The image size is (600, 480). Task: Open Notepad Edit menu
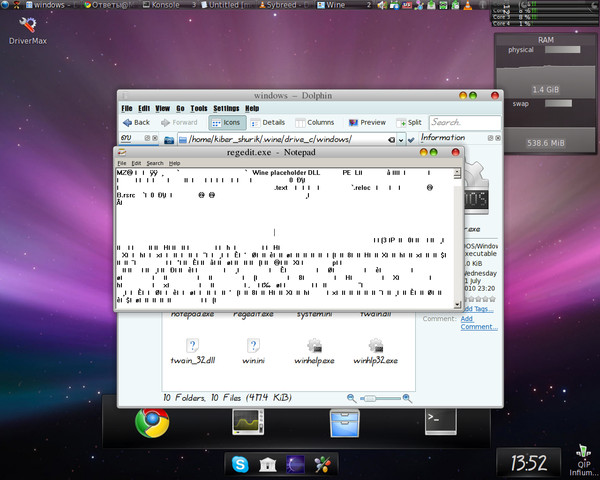136,163
